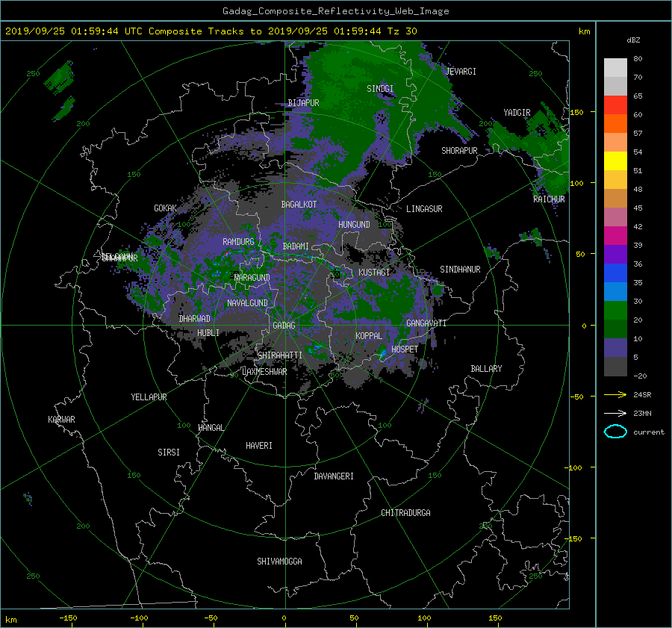The height and width of the screenshot is (628, 672).
Task: Click the 150 tick on right axis
Action: tap(577, 112)
